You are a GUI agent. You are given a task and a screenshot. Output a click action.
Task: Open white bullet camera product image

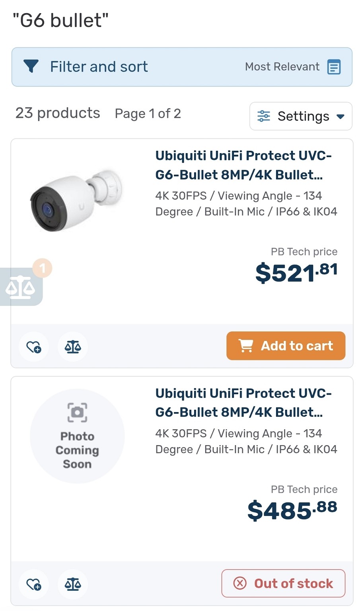(77, 200)
